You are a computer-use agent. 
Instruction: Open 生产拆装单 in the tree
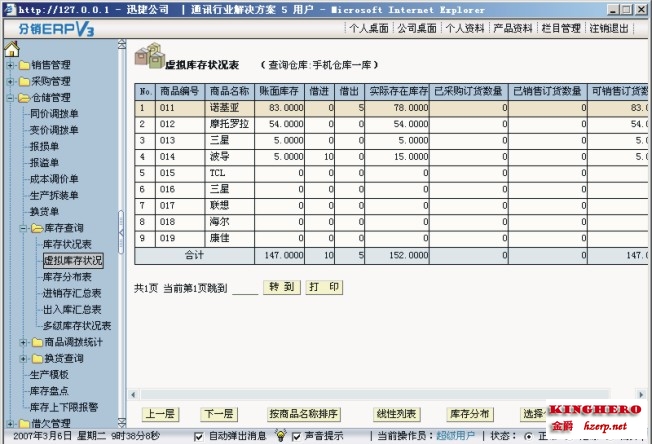[54, 195]
